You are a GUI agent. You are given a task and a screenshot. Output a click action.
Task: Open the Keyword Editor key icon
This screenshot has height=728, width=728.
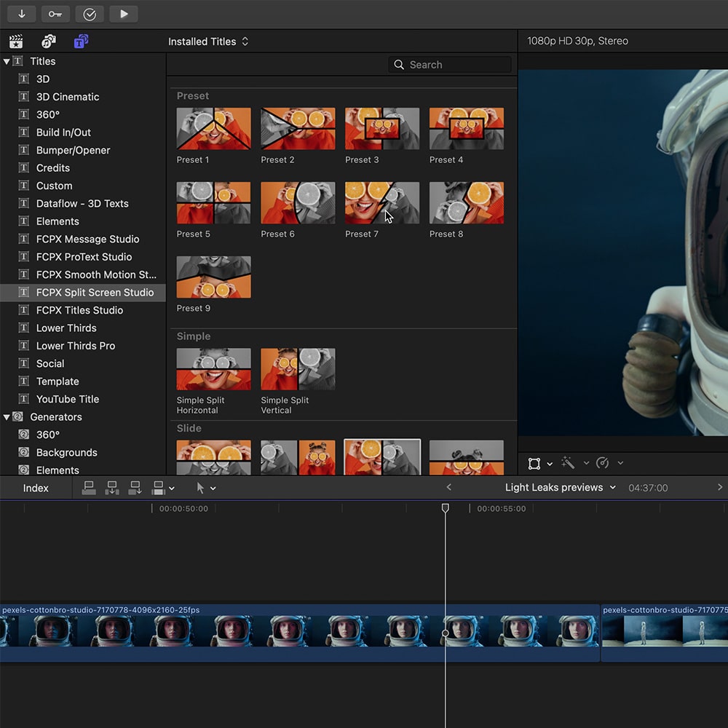pyautogui.click(x=55, y=14)
